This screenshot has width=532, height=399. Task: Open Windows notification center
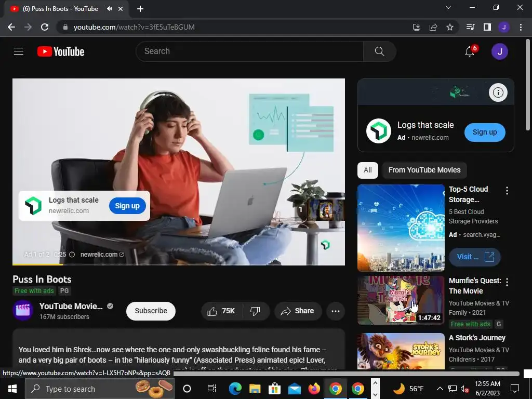515,389
